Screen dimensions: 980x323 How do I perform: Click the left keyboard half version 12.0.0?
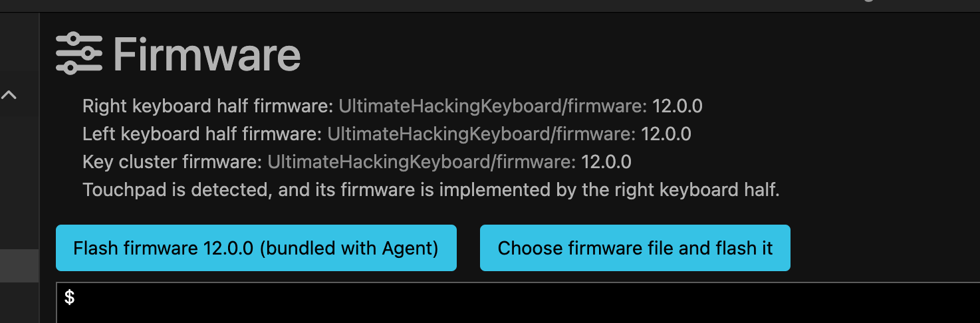[x=666, y=134]
